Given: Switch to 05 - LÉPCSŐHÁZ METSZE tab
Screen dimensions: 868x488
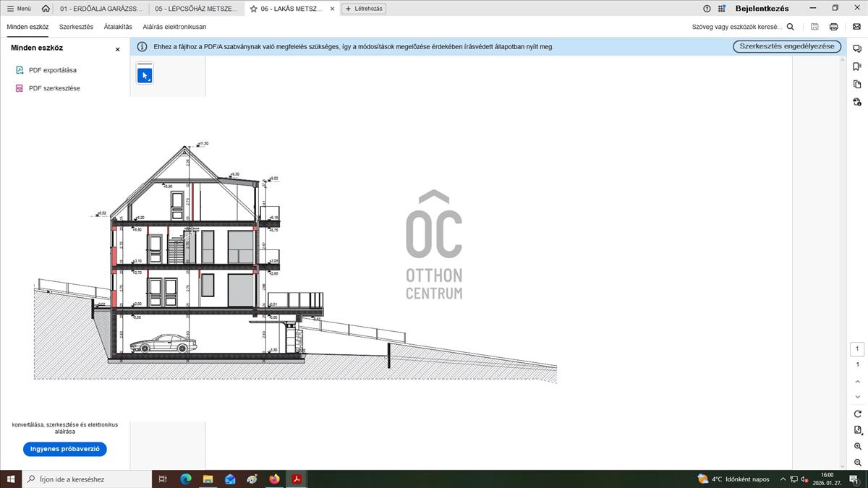Looking at the screenshot, I should coord(195,9).
